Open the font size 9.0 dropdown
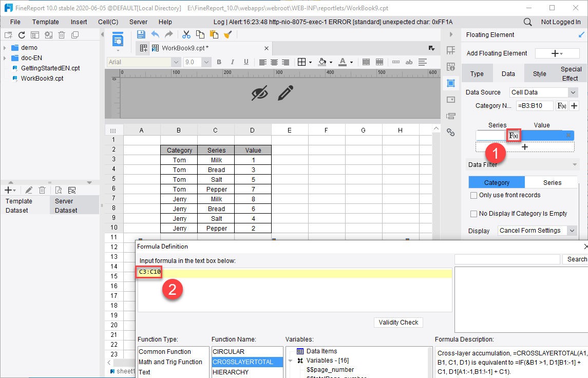Viewport: 588px width, 378px height. click(206, 62)
